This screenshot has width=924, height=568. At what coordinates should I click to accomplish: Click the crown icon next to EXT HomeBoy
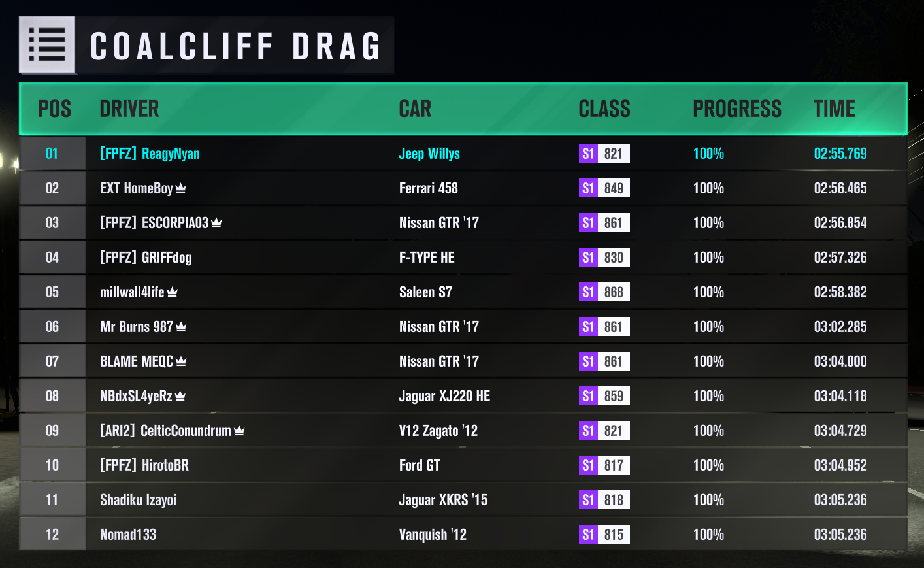pos(181,188)
